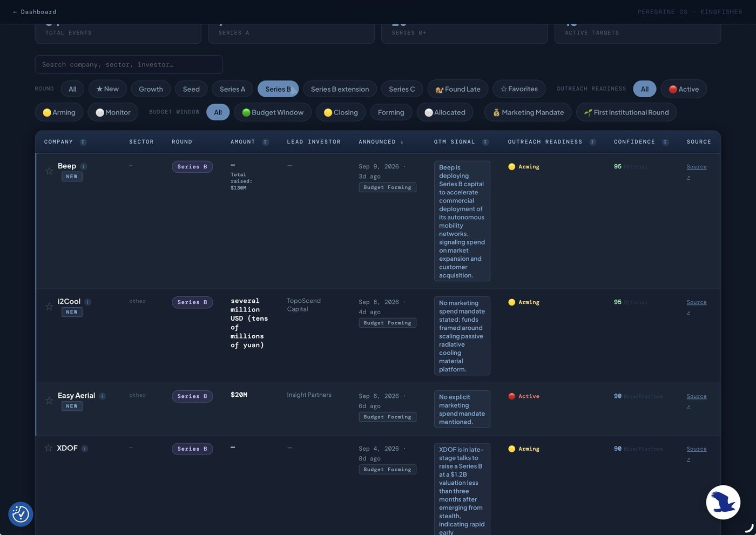This screenshot has height=535, width=756.
Task: Go back to Dashboard
Action: pos(35,12)
